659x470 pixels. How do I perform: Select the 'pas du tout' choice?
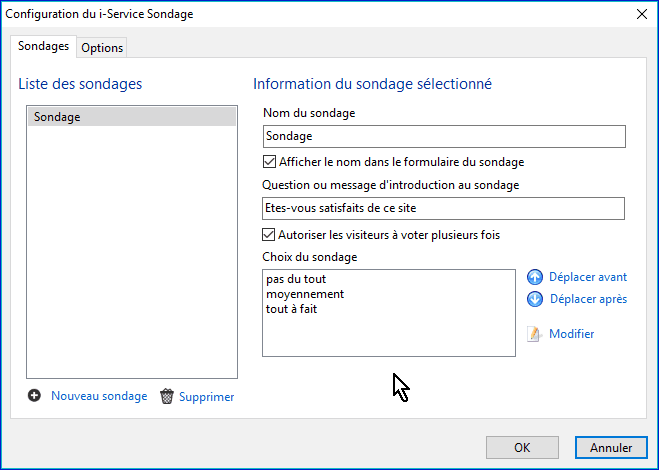[x=296, y=279]
